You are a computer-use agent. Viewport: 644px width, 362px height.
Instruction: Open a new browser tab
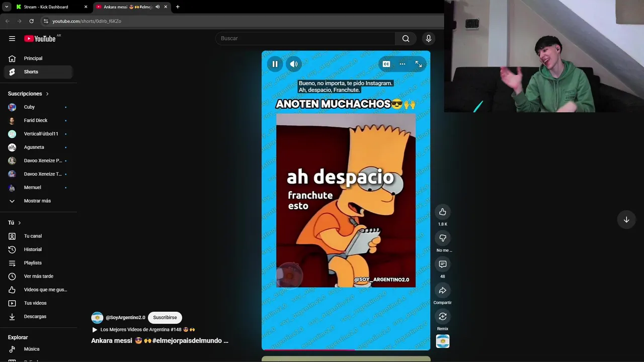point(178,7)
